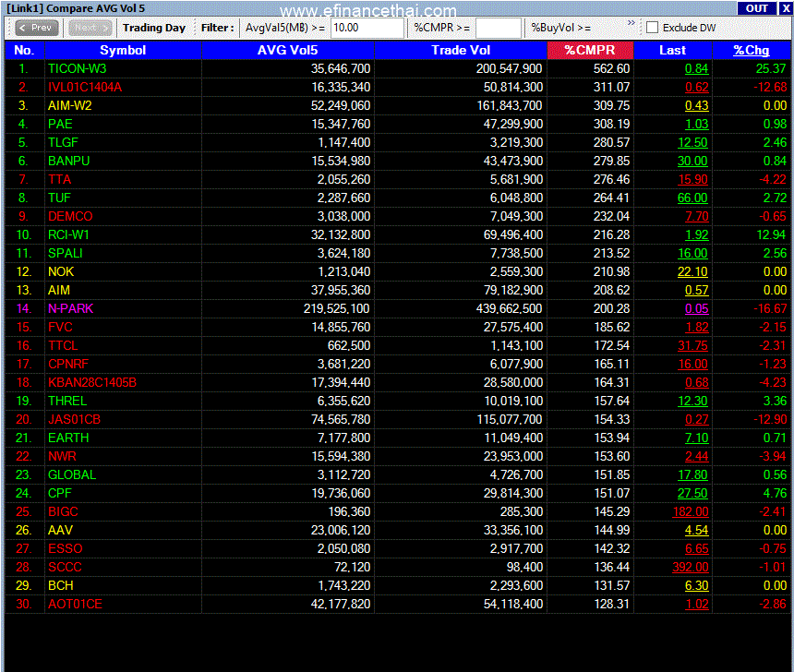
Task: Sort by the AVG Vol5 column header
Action: 288,50
